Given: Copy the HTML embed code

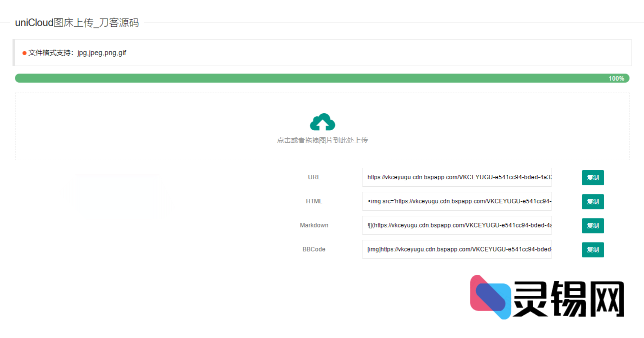Looking at the screenshot, I should point(592,201).
